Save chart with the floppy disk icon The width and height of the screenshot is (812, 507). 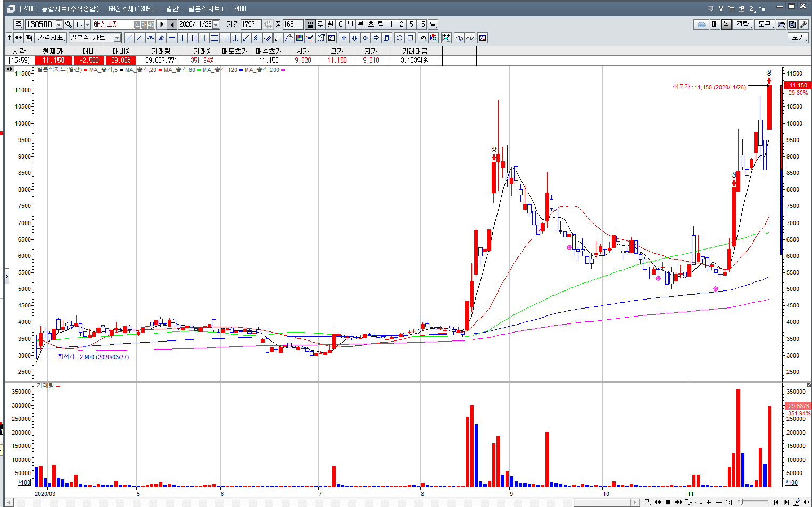pyautogui.click(x=792, y=24)
